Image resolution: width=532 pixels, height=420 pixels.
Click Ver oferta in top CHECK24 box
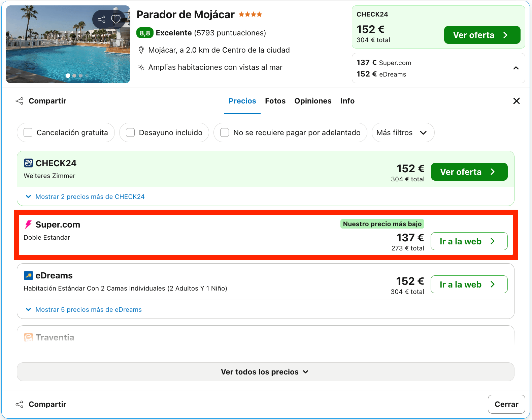pyautogui.click(x=482, y=35)
